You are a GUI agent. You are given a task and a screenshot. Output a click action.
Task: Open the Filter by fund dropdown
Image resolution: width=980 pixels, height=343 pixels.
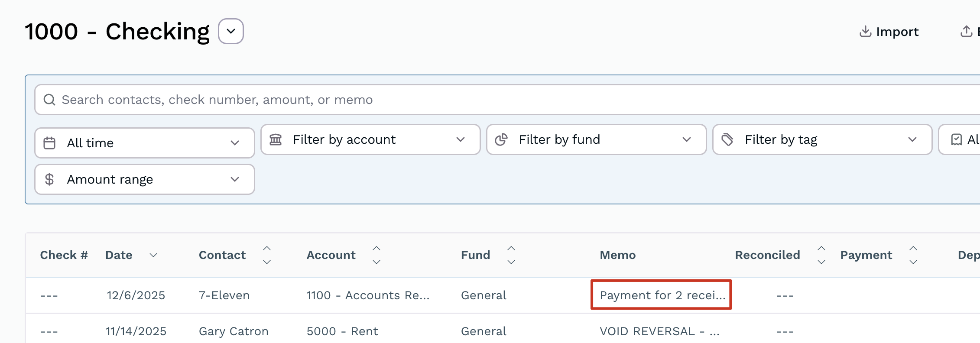(x=686, y=139)
